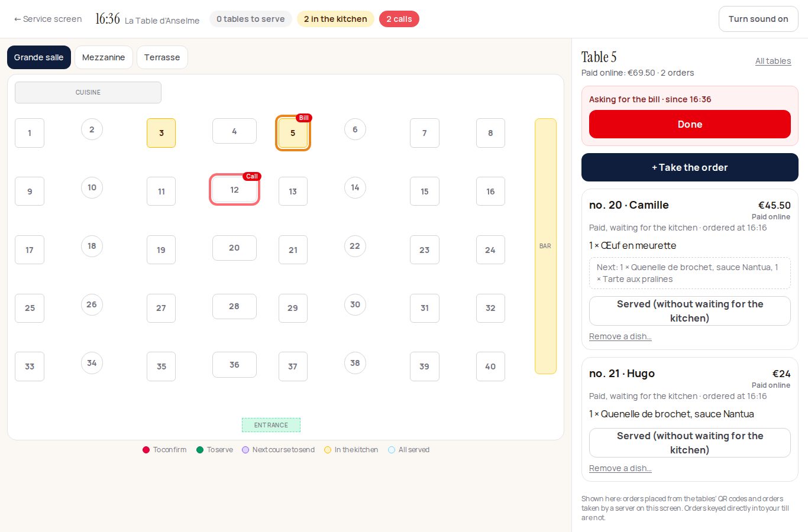
Task: Click the BAR area
Action: [x=545, y=246]
